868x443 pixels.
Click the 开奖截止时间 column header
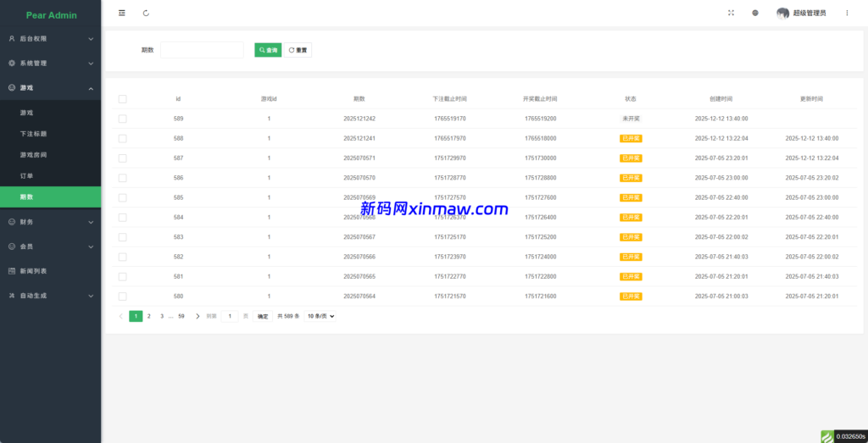click(x=540, y=99)
